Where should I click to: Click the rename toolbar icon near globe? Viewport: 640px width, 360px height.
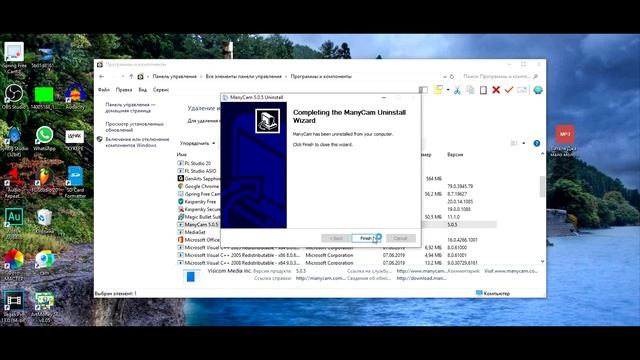pyautogui.click(x=522, y=90)
